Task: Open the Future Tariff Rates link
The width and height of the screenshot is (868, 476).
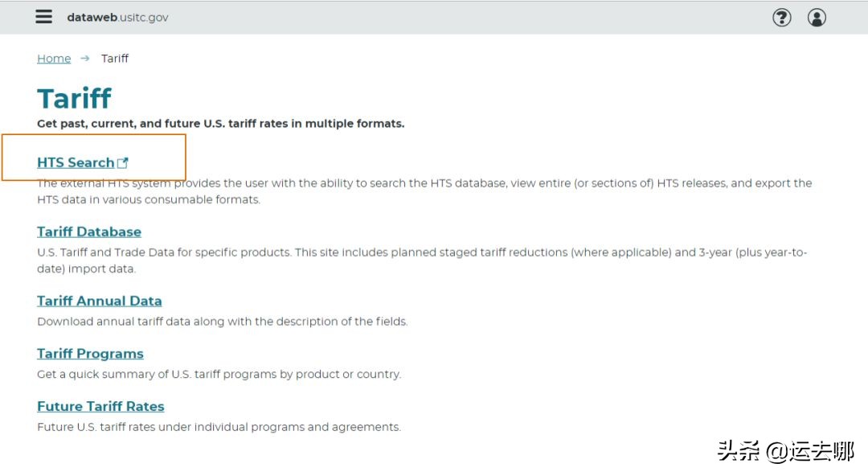Action: [x=100, y=407]
